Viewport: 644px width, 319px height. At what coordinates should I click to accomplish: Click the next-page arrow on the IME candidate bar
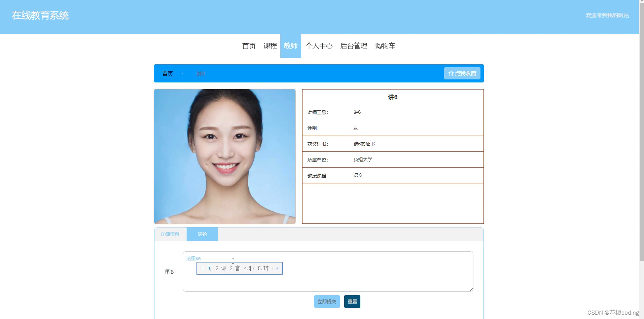tap(277, 268)
